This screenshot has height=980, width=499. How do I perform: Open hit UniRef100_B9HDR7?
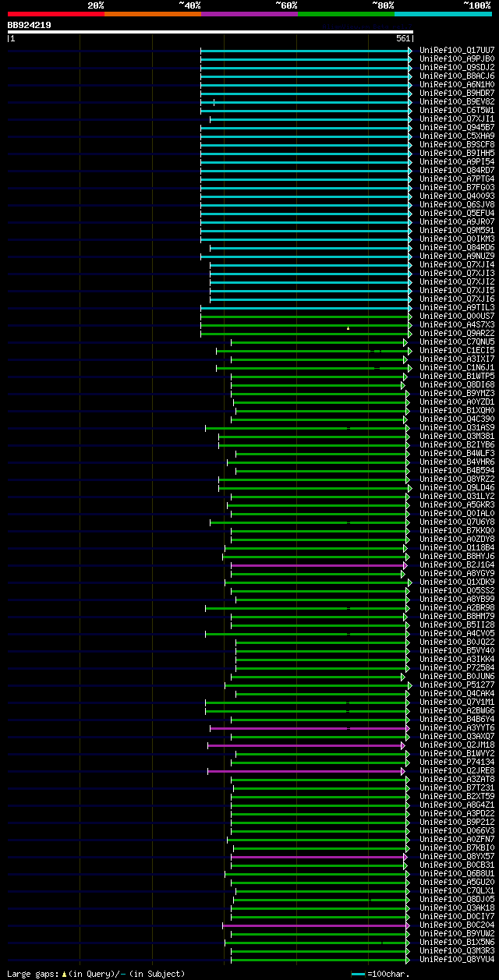(x=457, y=93)
